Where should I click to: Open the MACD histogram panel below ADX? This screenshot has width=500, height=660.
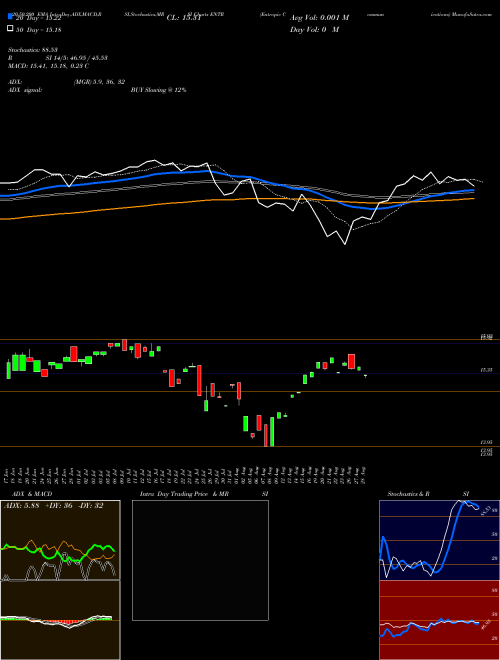point(60,620)
